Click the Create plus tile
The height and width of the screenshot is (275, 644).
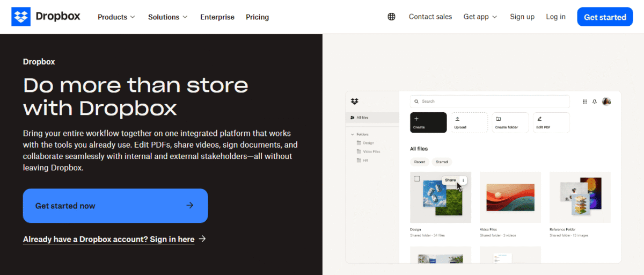pos(428,122)
